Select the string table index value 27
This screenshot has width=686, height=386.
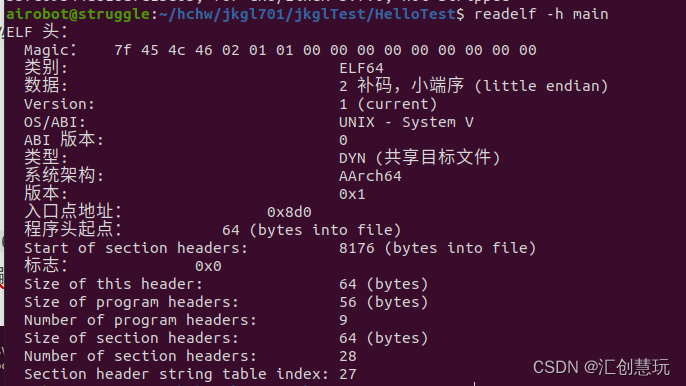tap(348, 374)
